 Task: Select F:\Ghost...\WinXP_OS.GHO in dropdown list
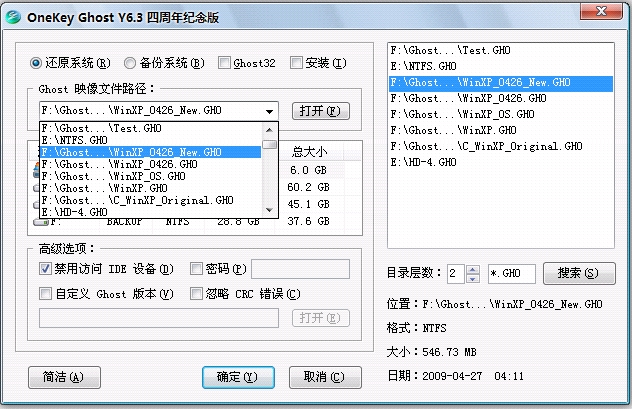point(151,176)
